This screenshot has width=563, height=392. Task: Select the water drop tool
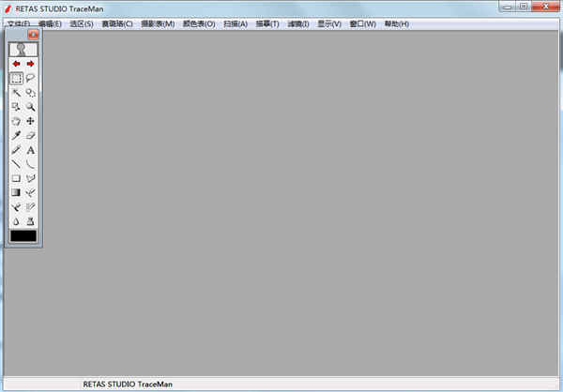(x=16, y=221)
